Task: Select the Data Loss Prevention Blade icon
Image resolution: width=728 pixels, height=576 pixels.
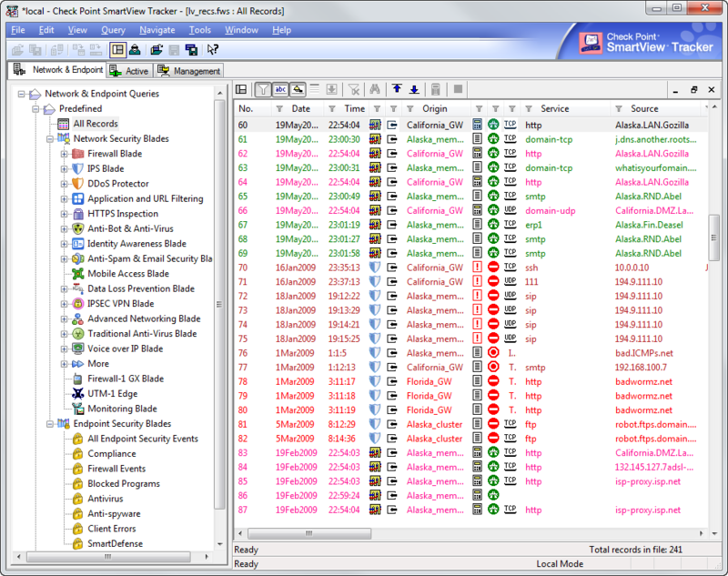Action: pyautogui.click(x=77, y=288)
